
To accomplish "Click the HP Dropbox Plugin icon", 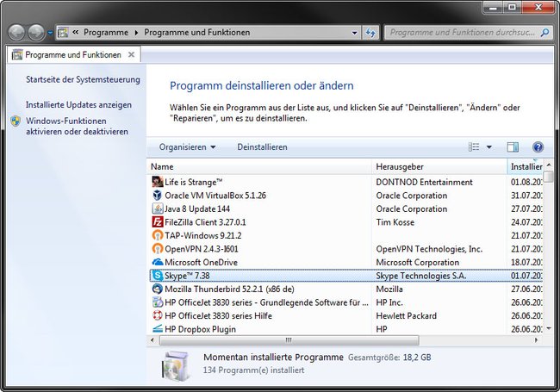I will [158, 329].
